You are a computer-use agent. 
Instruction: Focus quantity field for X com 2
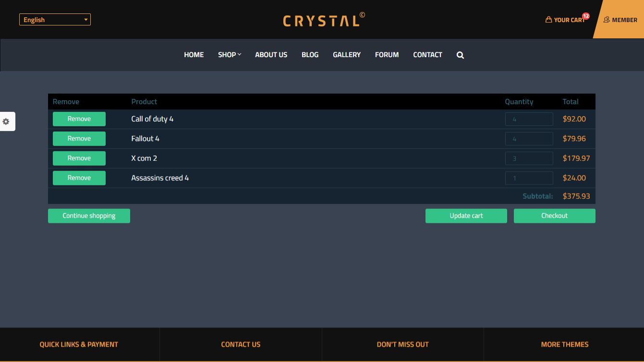point(529,158)
